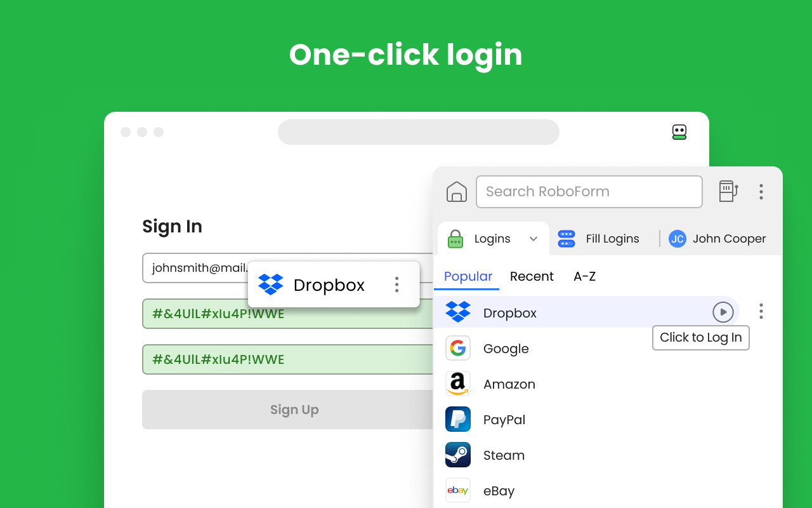The width and height of the screenshot is (812, 508).
Task: Click the green Logins lock icon
Action: click(455, 239)
